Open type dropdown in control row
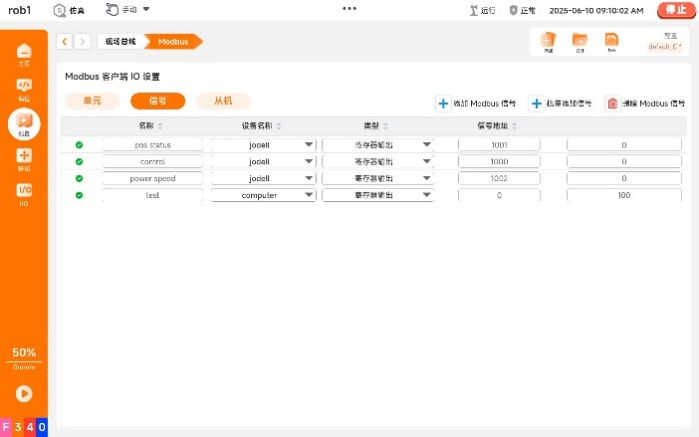 point(377,161)
